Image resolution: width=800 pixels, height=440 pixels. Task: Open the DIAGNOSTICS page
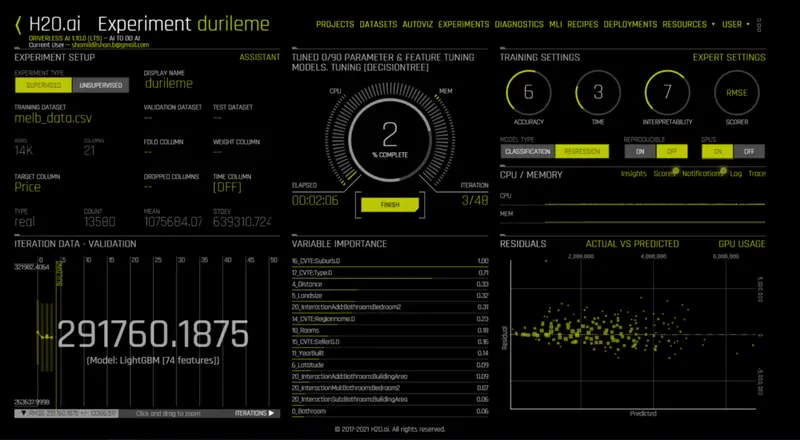click(x=519, y=25)
